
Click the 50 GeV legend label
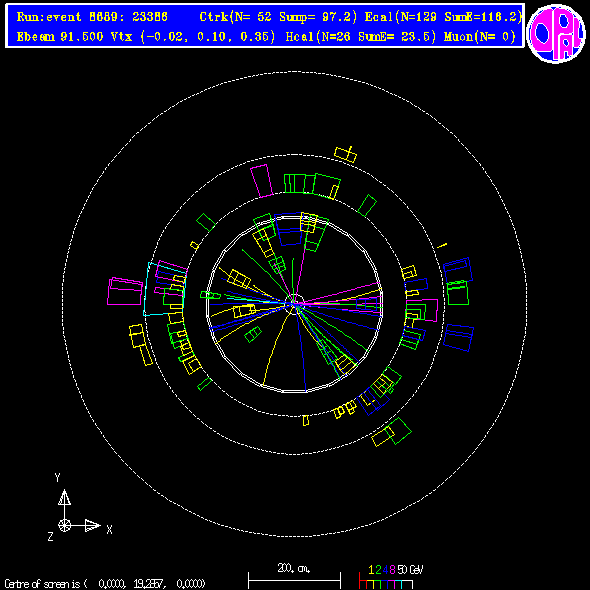coord(410,570)
